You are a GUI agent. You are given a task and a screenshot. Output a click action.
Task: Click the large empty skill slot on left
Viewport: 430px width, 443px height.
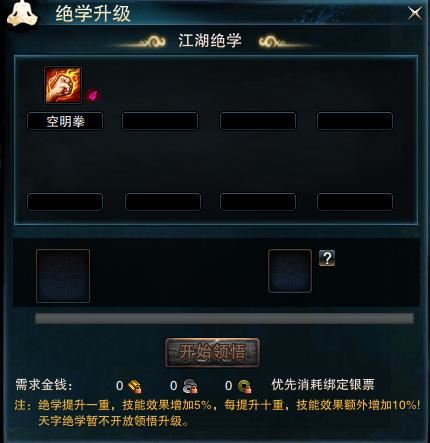click(63, 276)
